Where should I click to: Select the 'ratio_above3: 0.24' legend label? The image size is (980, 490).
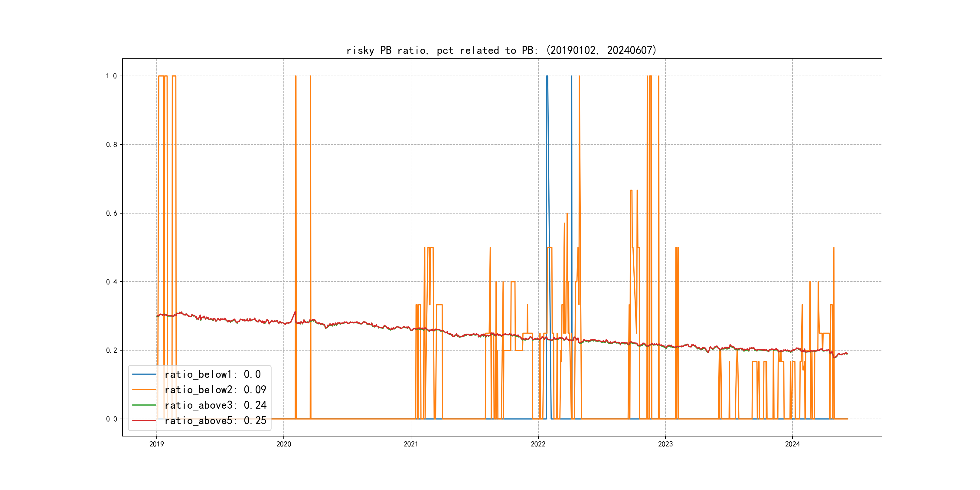tap(215, 405)
